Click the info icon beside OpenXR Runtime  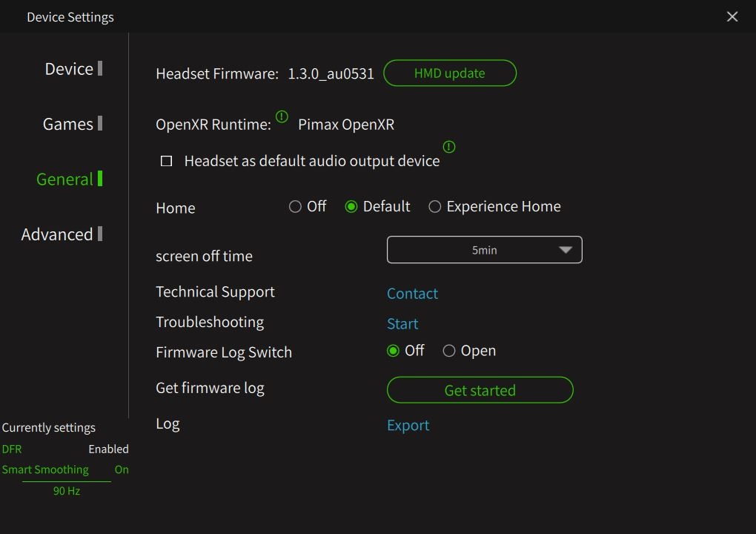(282, 116)
